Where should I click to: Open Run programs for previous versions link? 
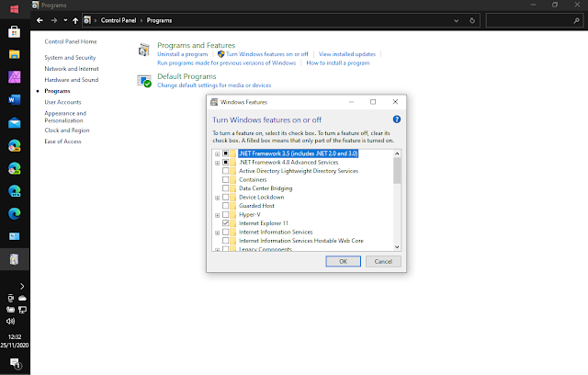click(x=227, y=63)
